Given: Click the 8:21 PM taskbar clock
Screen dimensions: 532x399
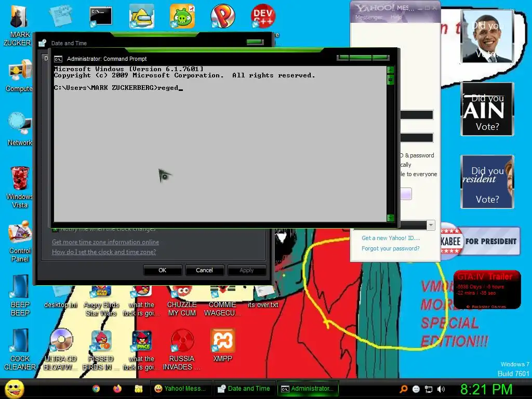Looking at the screenshot, I should tap(486, 389).
